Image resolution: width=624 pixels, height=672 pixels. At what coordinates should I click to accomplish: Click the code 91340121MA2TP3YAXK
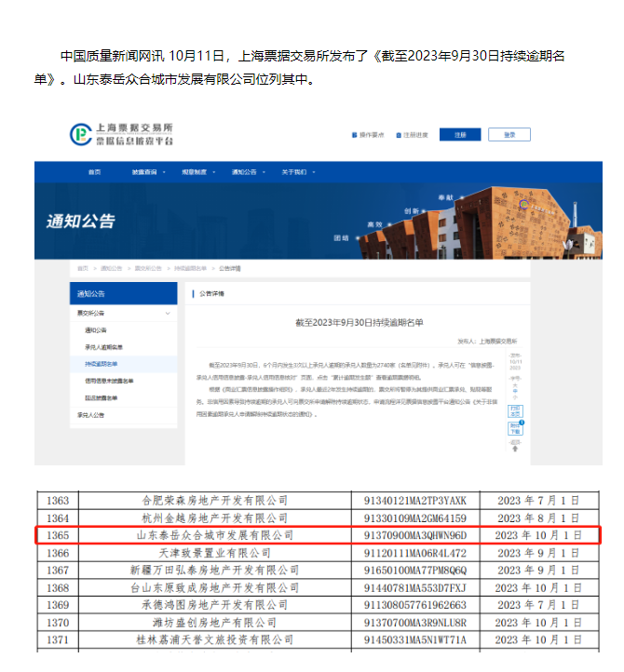(415, 501)
